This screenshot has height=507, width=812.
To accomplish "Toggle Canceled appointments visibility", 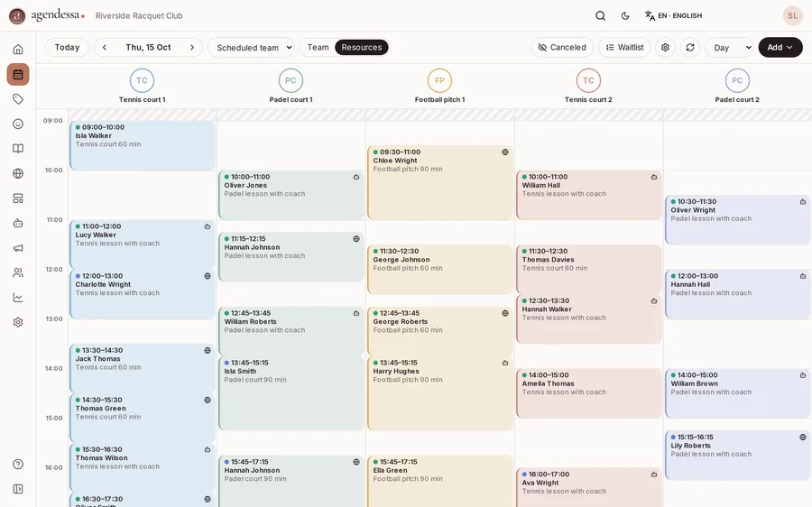I will [x=562, y=47].
